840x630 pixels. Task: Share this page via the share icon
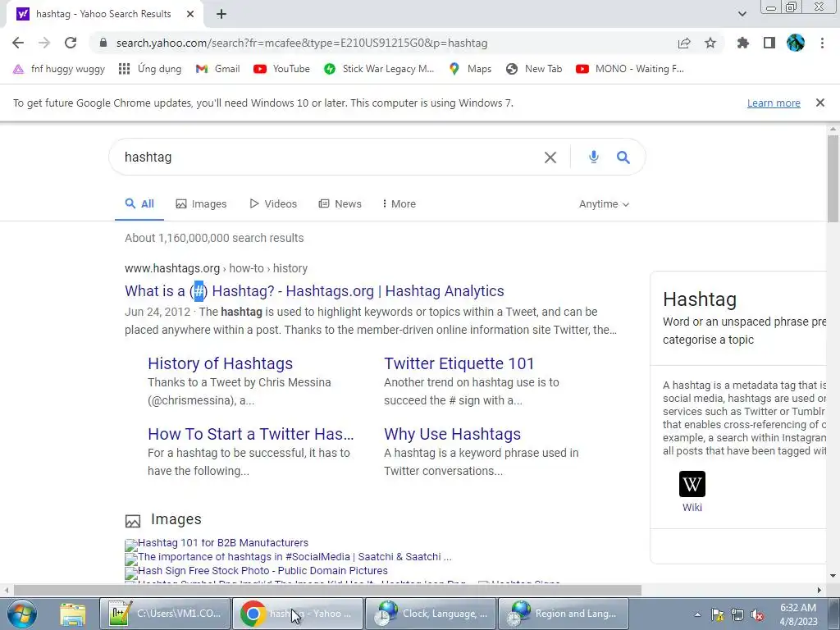tap(684, 43)
